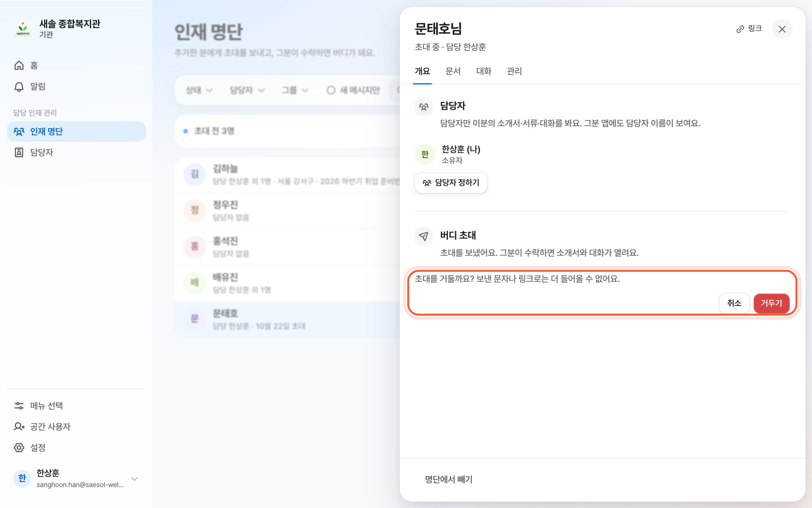Click 한상훈 (나) owner avatar

[x=425, y=154]
